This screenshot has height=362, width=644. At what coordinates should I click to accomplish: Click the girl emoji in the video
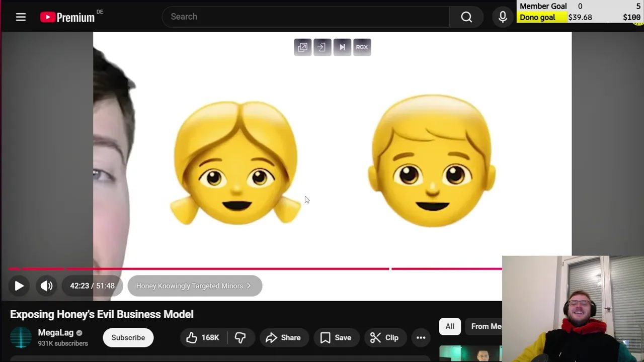click(x=235, y=162)
